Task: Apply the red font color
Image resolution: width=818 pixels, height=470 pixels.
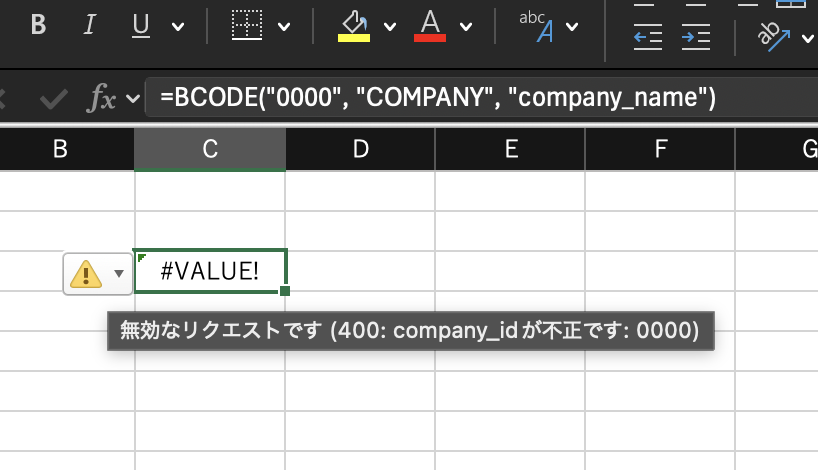Action: pos(430,25)
